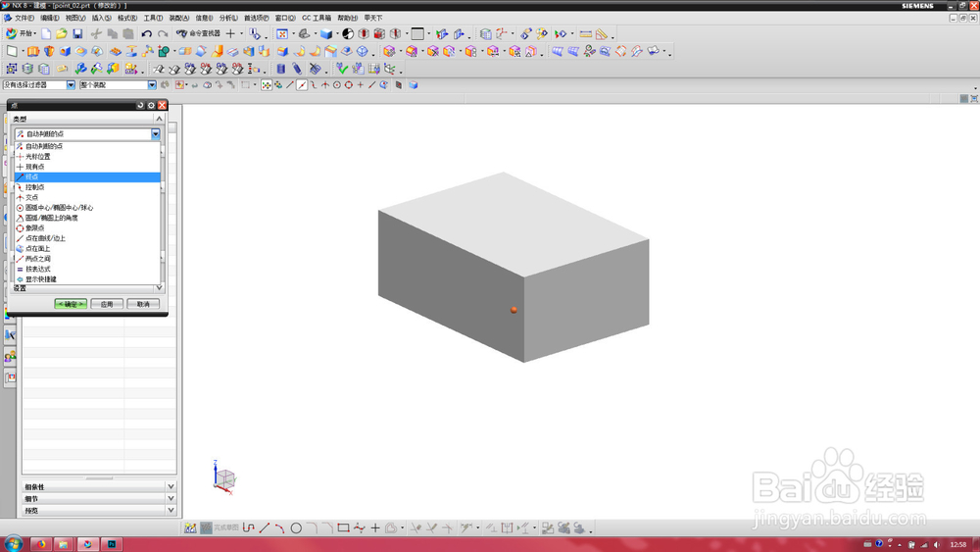Open the 分析 menu
The height and width of the screenshot is (552, 980).
coord(228,18)
